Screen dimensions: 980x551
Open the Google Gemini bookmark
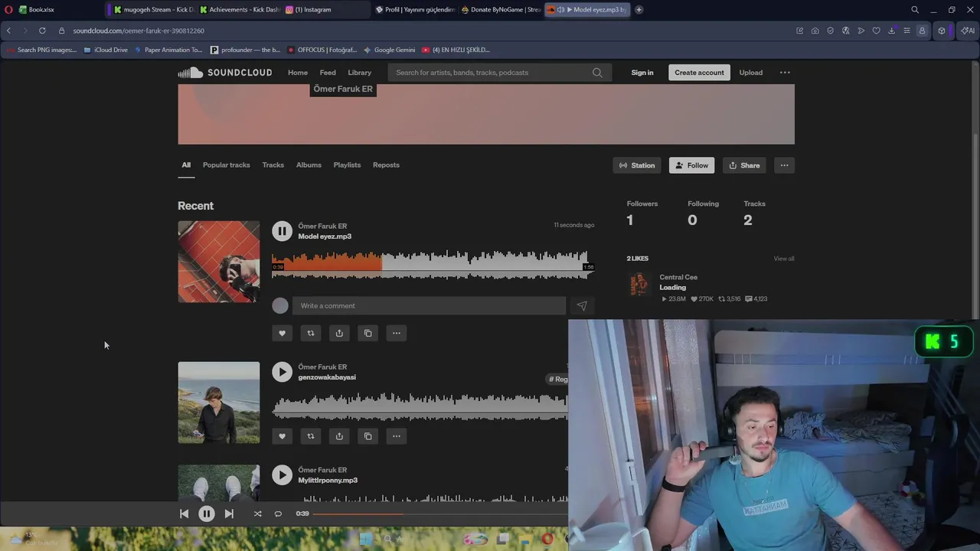pos(390,50)
